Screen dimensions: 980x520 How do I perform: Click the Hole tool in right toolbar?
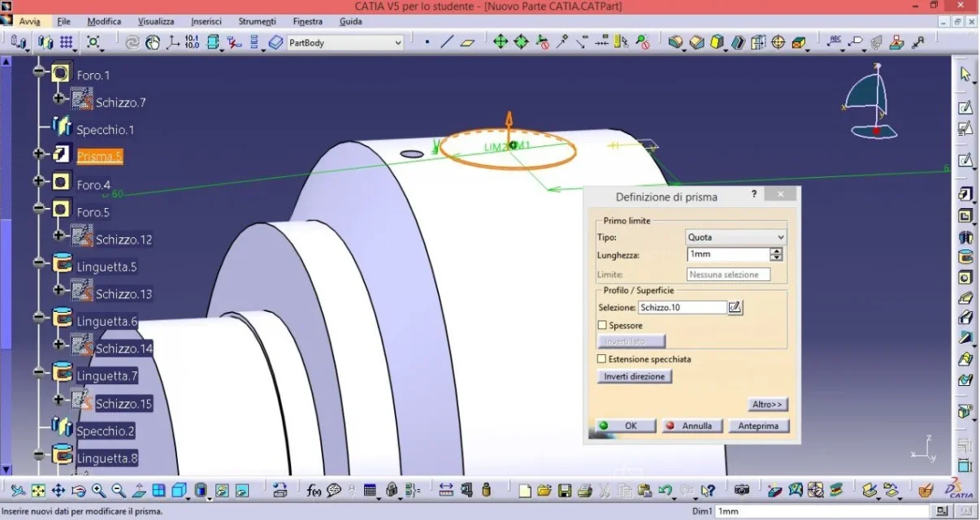(x=965, y=277)
